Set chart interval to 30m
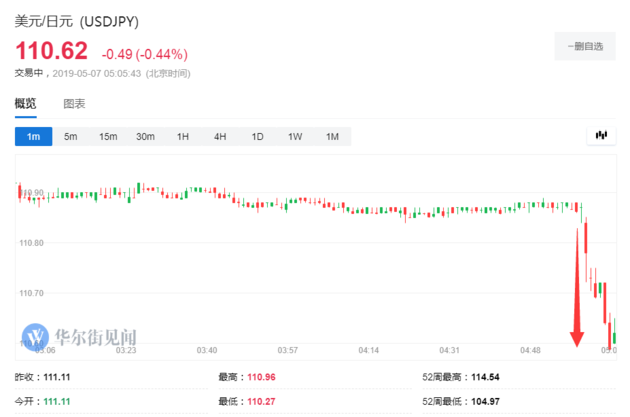Viewport: 630px width, 417px height. (145, 136)
